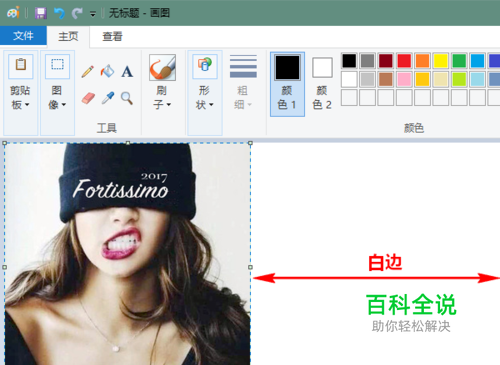Screen dimensions: 500x365
Task: Expand the 图像 dropdown
Action: (x=57, y=97)
